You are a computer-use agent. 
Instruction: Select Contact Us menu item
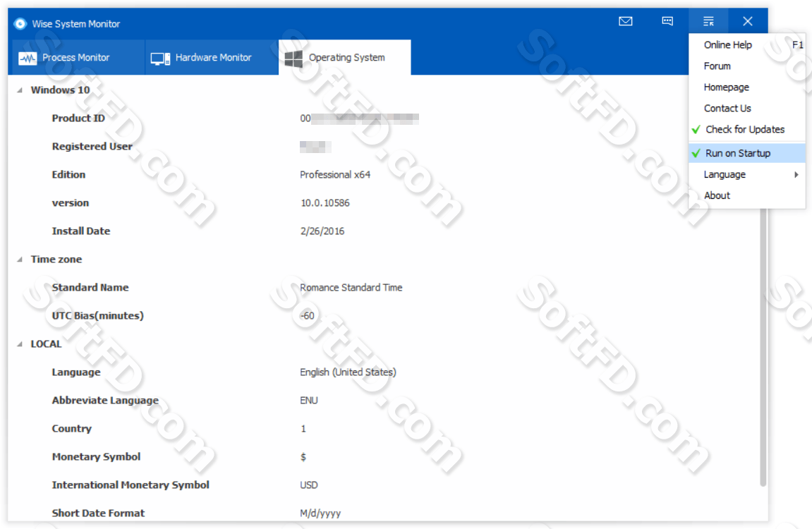[x=747, y=108]
